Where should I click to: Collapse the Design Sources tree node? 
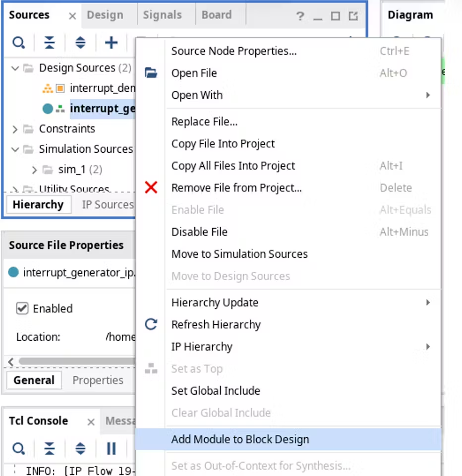tap(15, 68)
